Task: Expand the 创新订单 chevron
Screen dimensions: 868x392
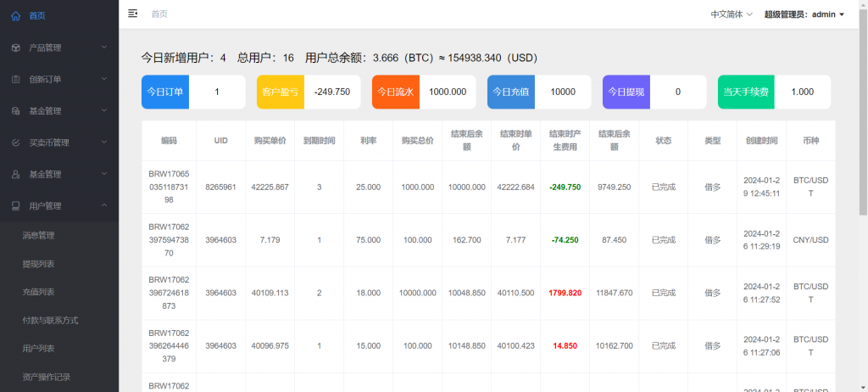Action: 104,79
